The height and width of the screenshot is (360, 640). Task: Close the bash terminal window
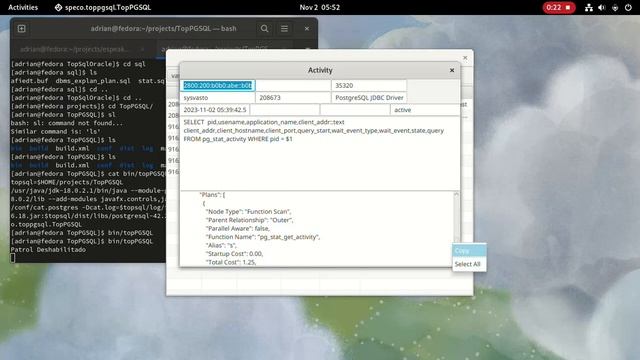[x=307, y=29]
